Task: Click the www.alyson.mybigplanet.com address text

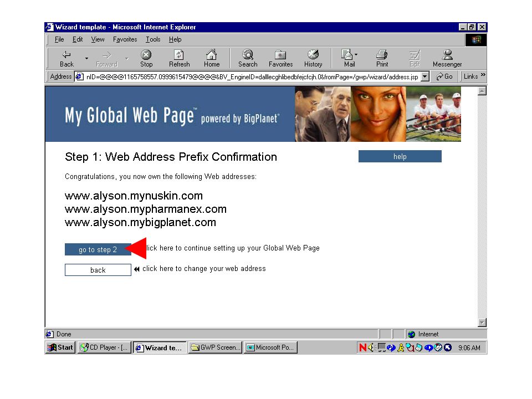Action: coord(140,222)
